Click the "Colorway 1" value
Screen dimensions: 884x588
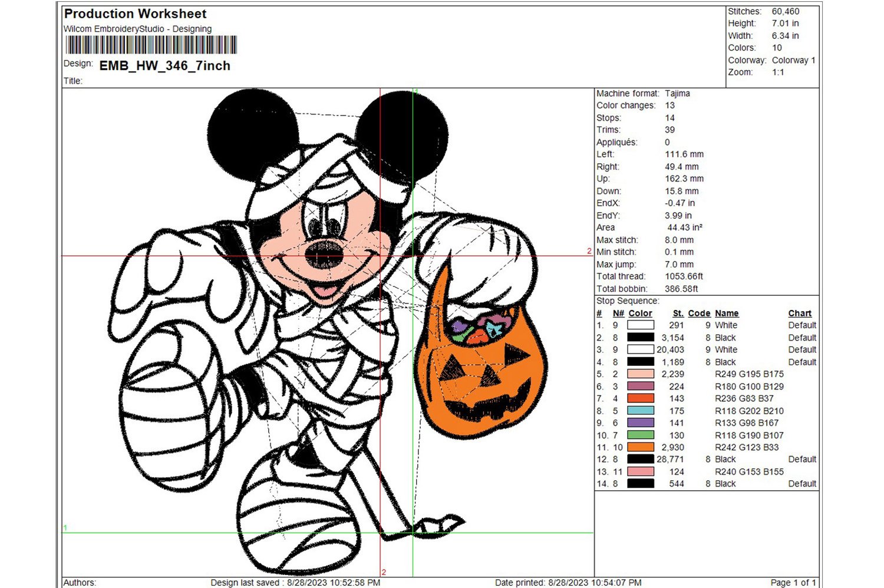tap(794, 60)
